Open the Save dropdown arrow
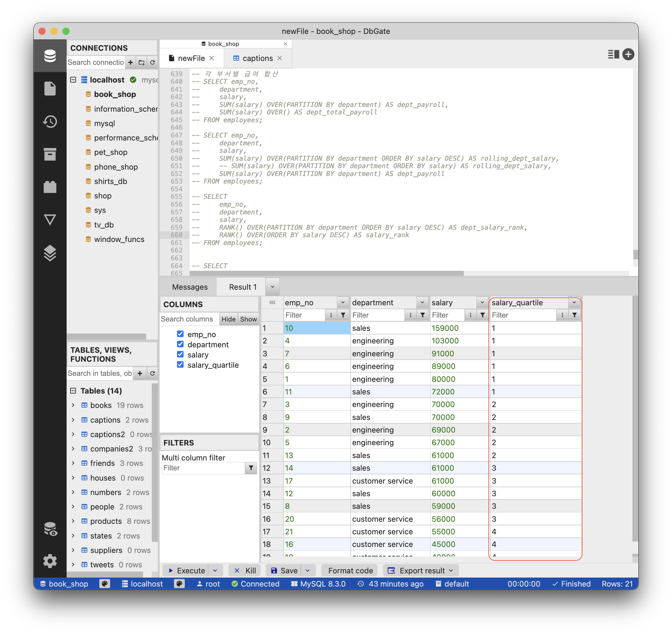The width and height of the screenshot is (672, 634). pos(307,570)
